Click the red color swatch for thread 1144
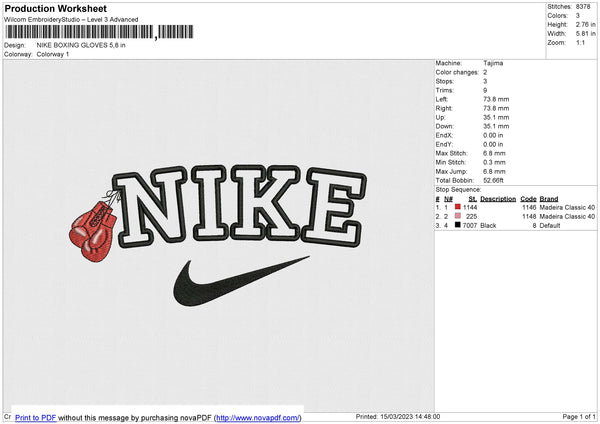The image size is (600, 424). (458, 207)
